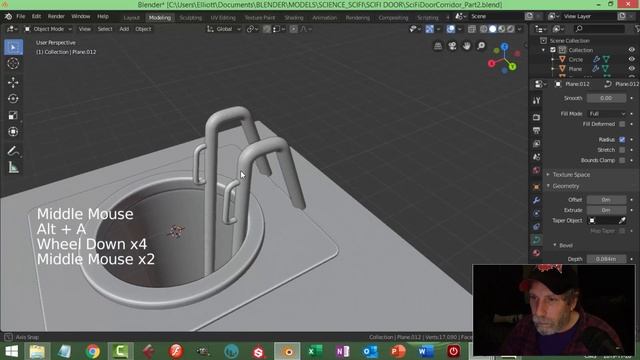Switch to solid viewport shading
The image size is (640, 360).
[x=493, y=29]
